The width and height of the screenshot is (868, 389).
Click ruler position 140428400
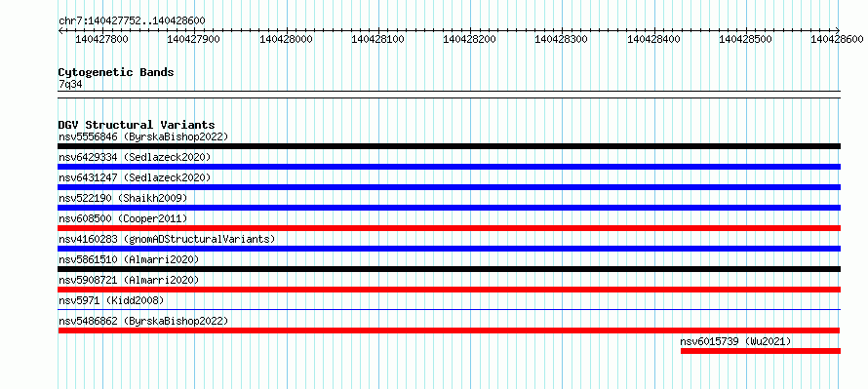tap(653, 39)
